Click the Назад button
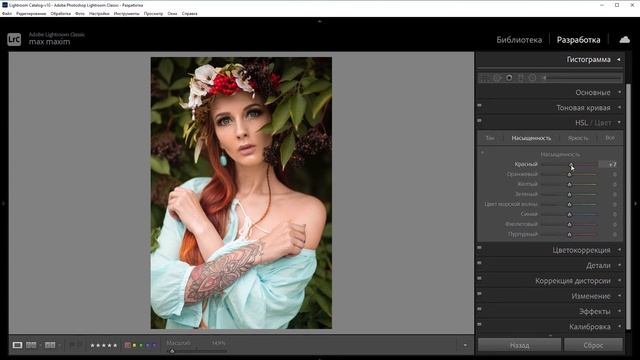 519,345
